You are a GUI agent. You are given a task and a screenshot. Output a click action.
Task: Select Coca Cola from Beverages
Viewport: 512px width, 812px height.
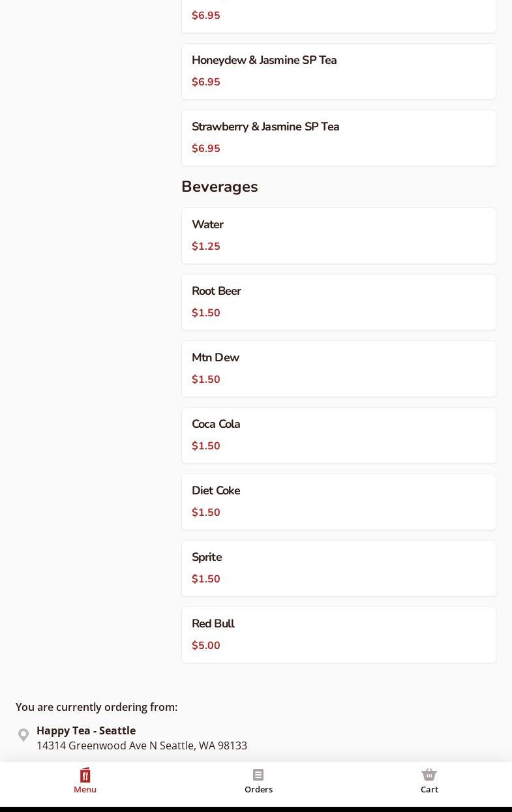339,435
